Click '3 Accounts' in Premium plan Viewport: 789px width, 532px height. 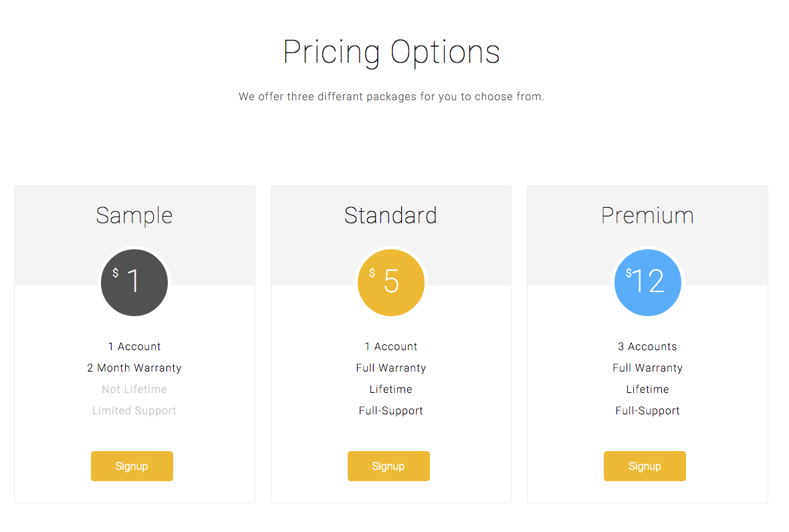(x=648, y=346)
